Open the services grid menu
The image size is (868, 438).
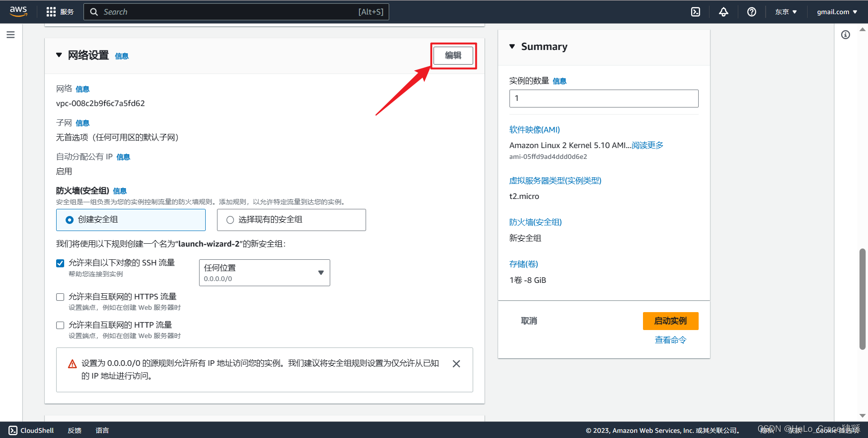click(x=51, y=12)
